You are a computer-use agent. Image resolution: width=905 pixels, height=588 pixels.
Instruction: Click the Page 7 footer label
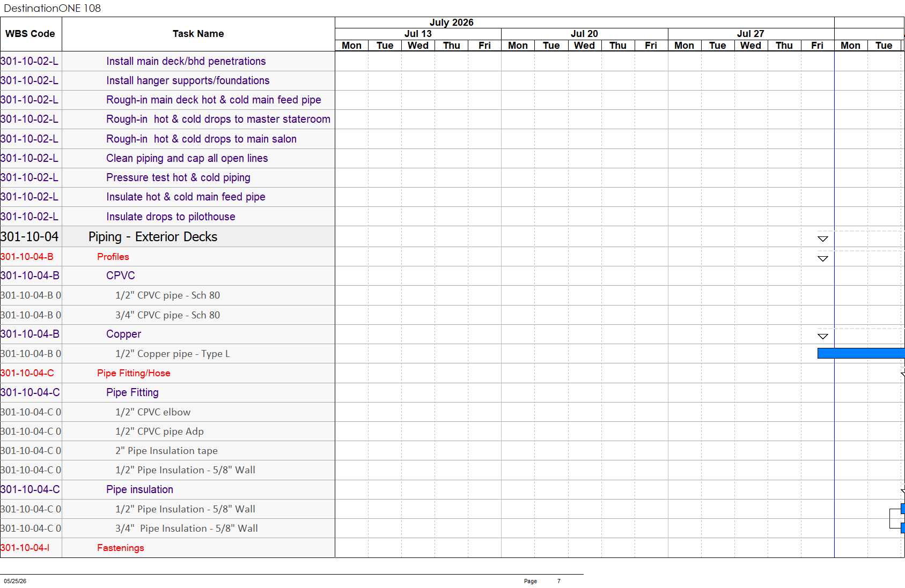tap(542, 581)
